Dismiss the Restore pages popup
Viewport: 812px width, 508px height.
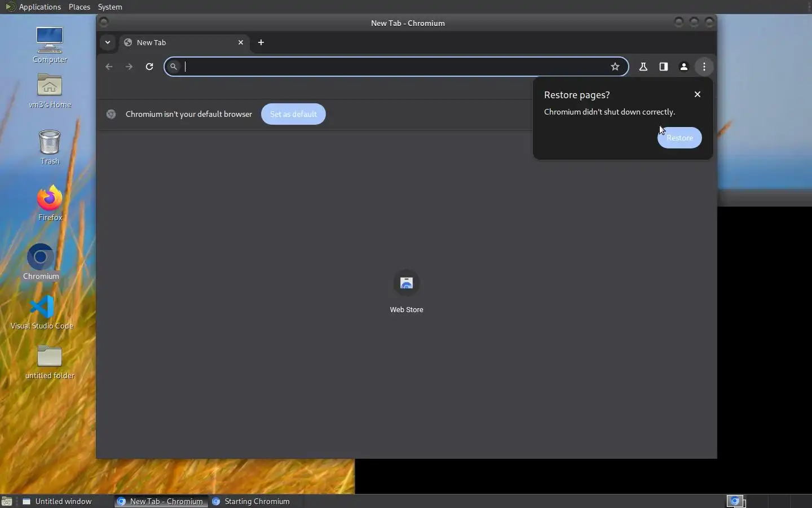click(698, 94)
